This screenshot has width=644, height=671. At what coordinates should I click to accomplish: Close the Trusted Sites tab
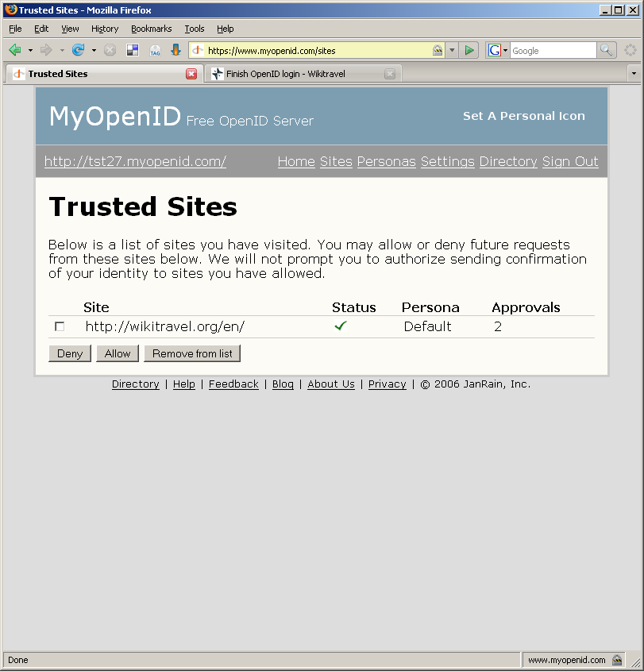tap(191, 74)
